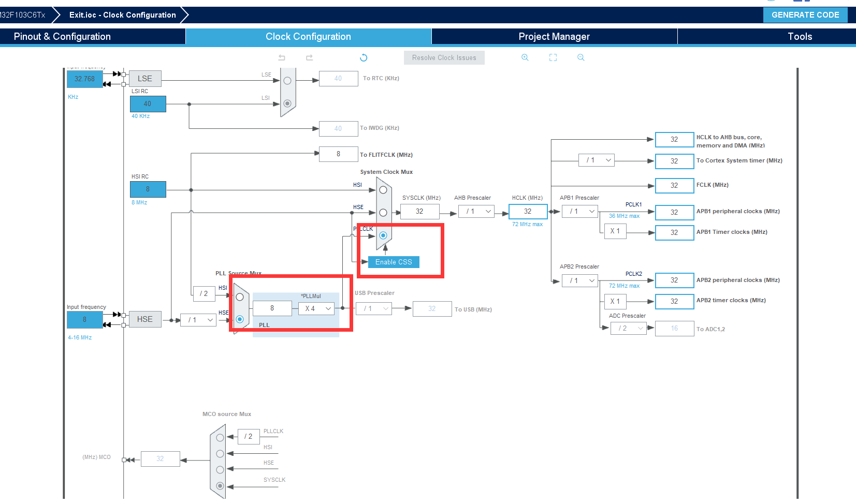
Task: Click the '4-16 MHz' HSE range text
Action: click(80, 337)
